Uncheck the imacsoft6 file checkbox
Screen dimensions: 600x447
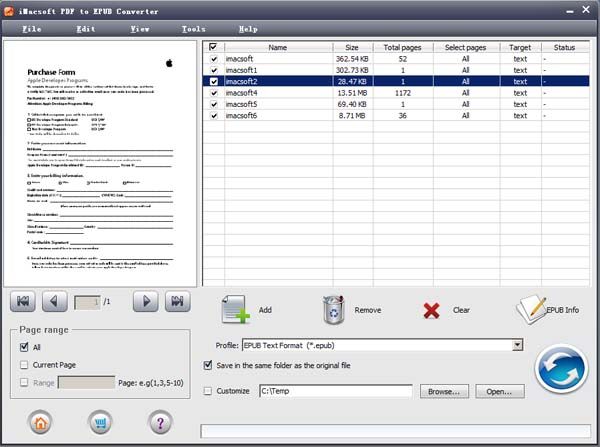point(214,116)
